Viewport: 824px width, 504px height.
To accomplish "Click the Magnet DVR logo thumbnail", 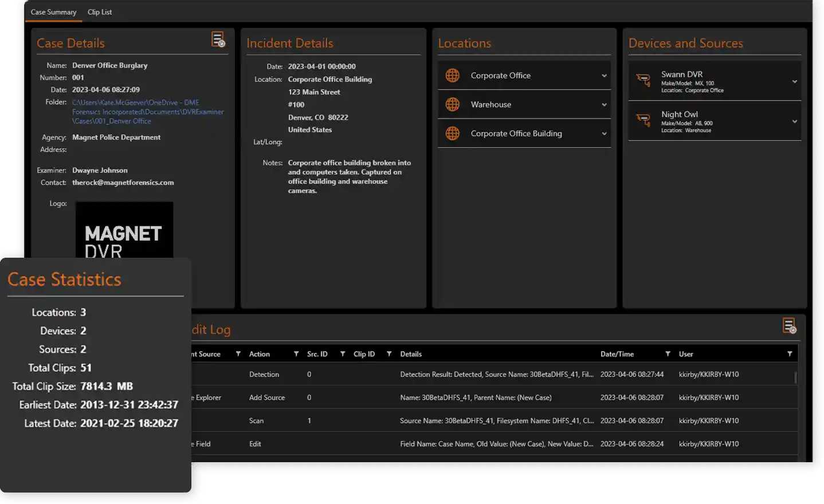I will click(x=124, y=230).
